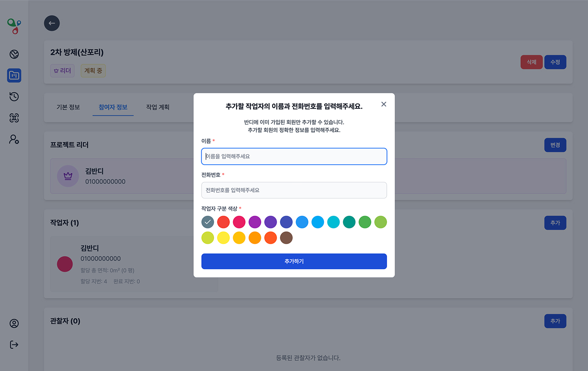Screen dimensions: 588x371
Task: Open the dashboard icon in sidebar
Action: (14, 54)
